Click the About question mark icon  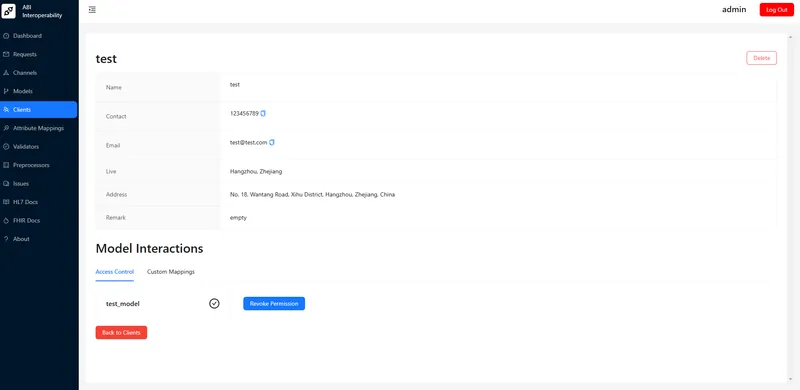tap(6, 239)
